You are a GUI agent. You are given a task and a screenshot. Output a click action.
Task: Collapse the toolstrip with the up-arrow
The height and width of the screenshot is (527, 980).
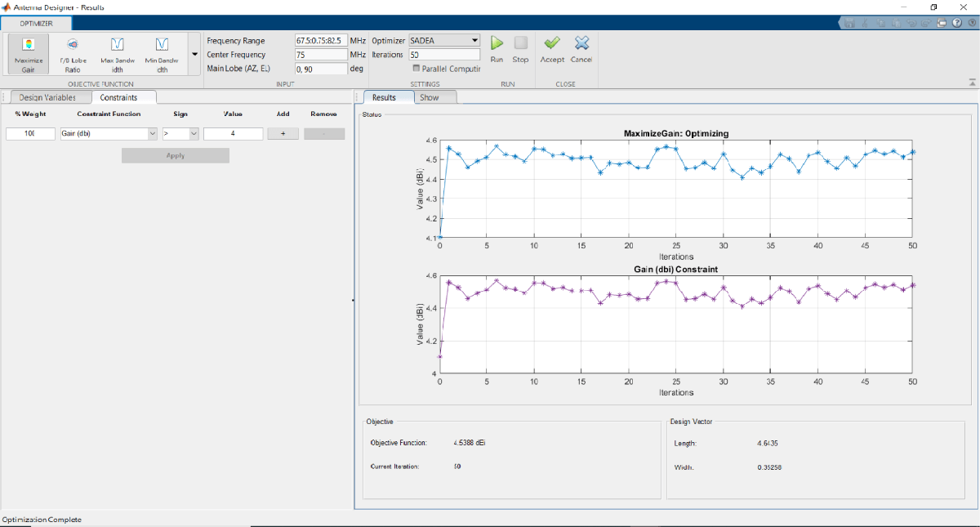click(x=972, y=83)
